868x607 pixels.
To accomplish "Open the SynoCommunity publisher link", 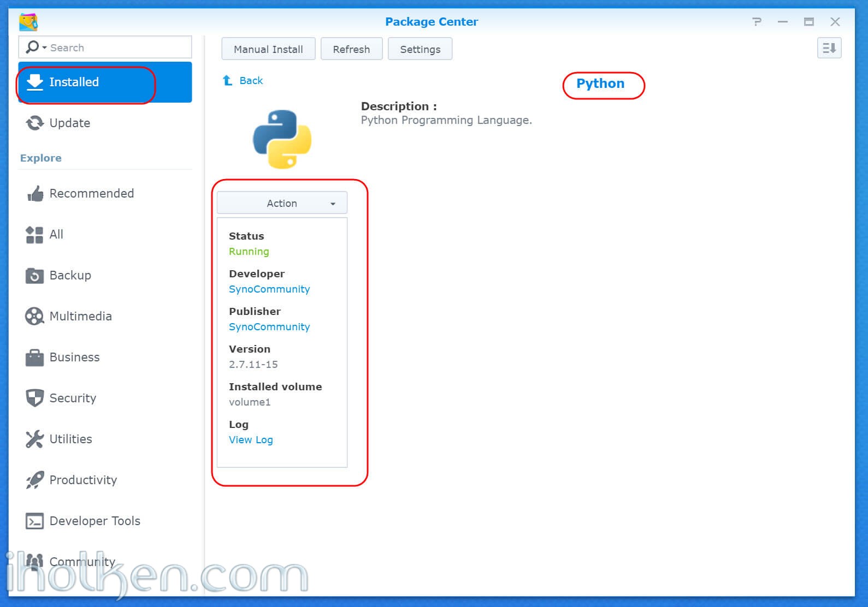I will (x=269, y=326).
